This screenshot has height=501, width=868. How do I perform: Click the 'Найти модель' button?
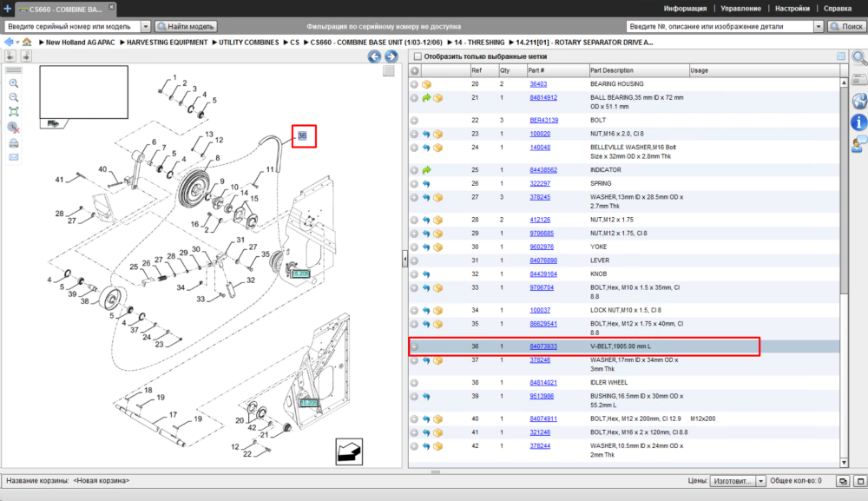tap(186, 27)
